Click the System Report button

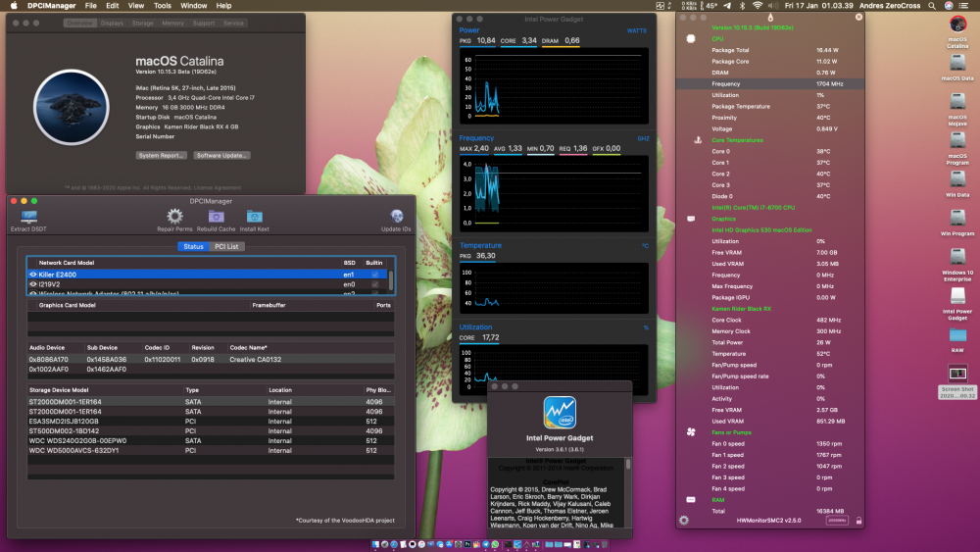[162, 155]
